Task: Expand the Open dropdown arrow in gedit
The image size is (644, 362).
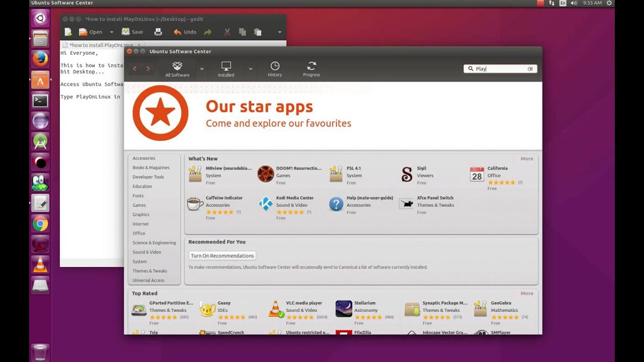Action: 112,32
